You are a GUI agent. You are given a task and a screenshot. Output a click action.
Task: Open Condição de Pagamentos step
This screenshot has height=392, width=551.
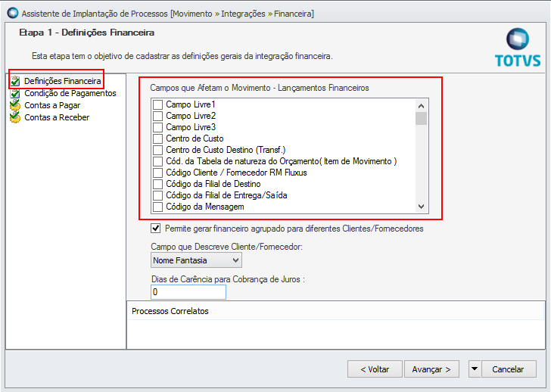[70, 93]
